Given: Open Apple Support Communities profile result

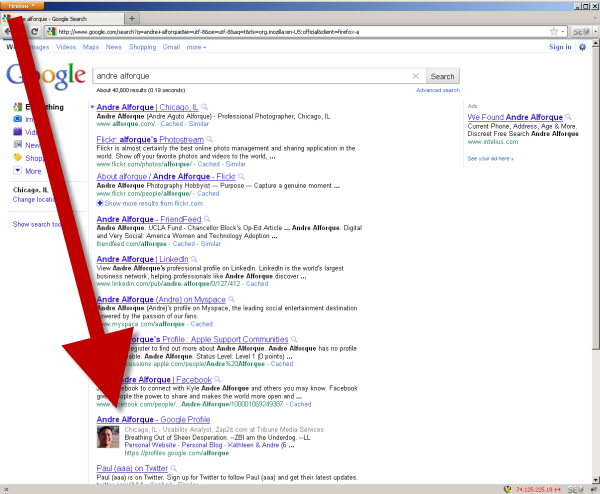Looking at the screenshot, I should (209, 339).
